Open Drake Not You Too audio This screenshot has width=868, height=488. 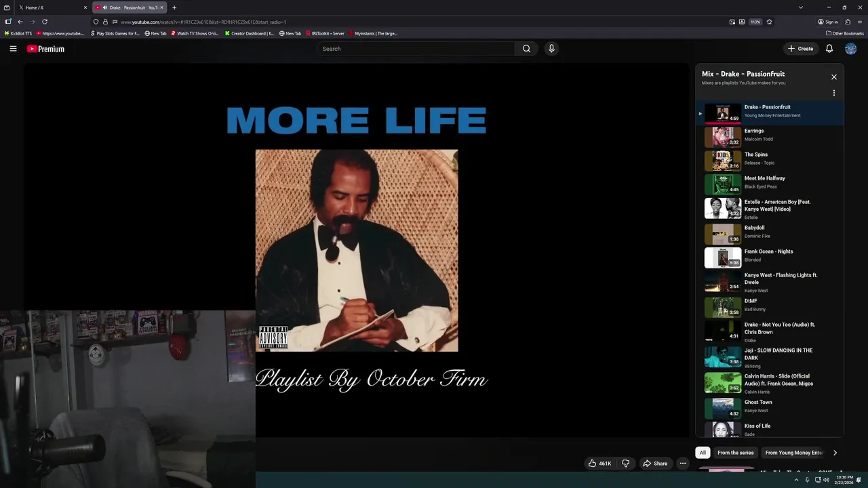[770, 331]
